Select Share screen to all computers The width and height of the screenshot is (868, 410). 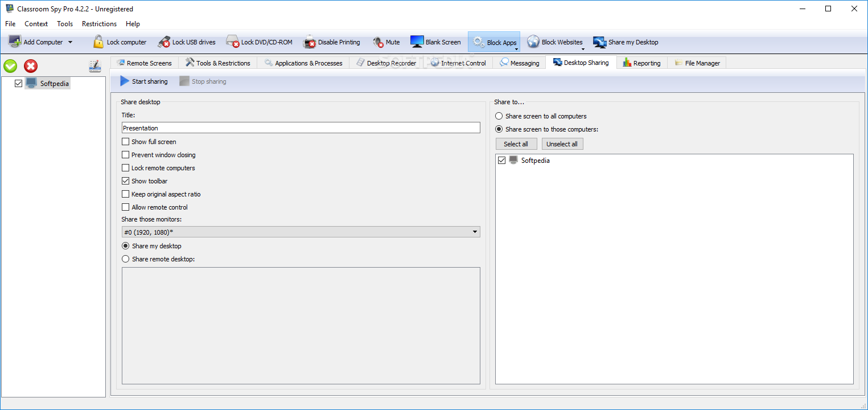[x=499, y=116]
